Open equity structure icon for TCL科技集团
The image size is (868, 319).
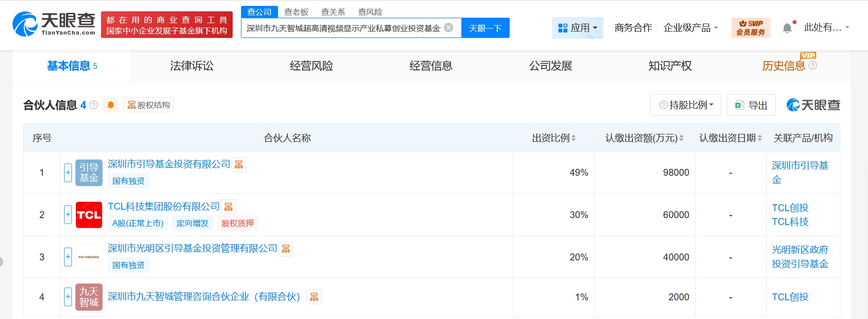(228, 207)
